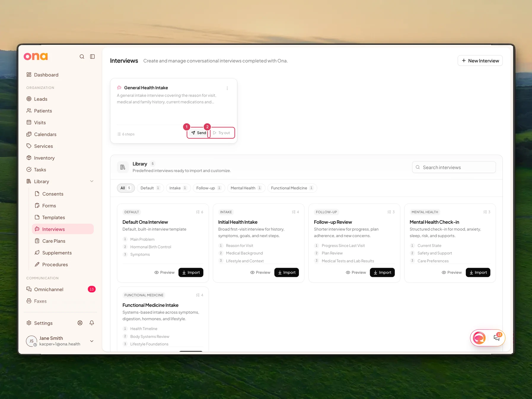Open floating messages icon with 13 badge
Viewport: 532px width, 399px height.
click(497, 338)
